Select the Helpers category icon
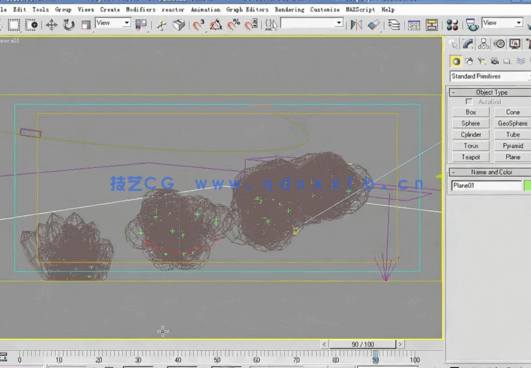The width and height of the screenshot is (531, 368). click(507, 61)
